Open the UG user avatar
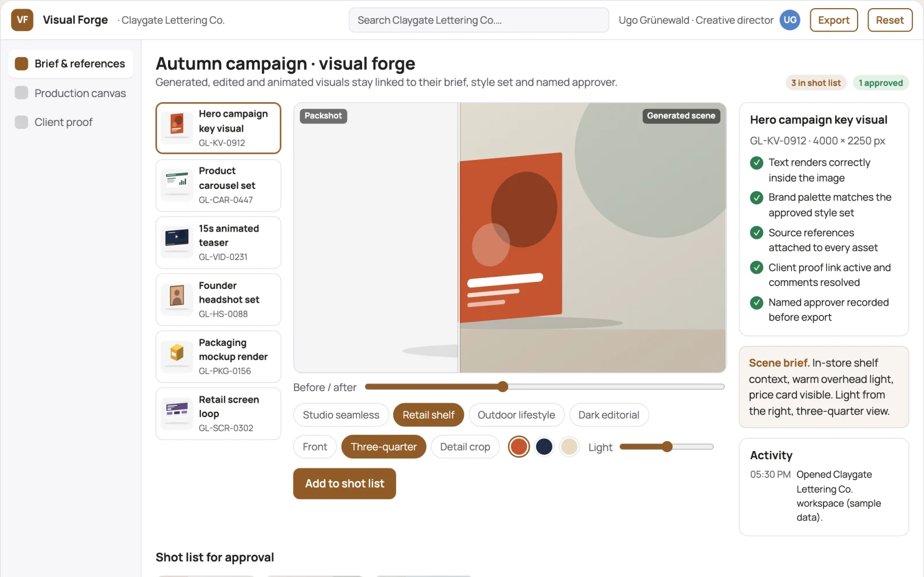Screen dimensions: 924x577 (789, 20)
